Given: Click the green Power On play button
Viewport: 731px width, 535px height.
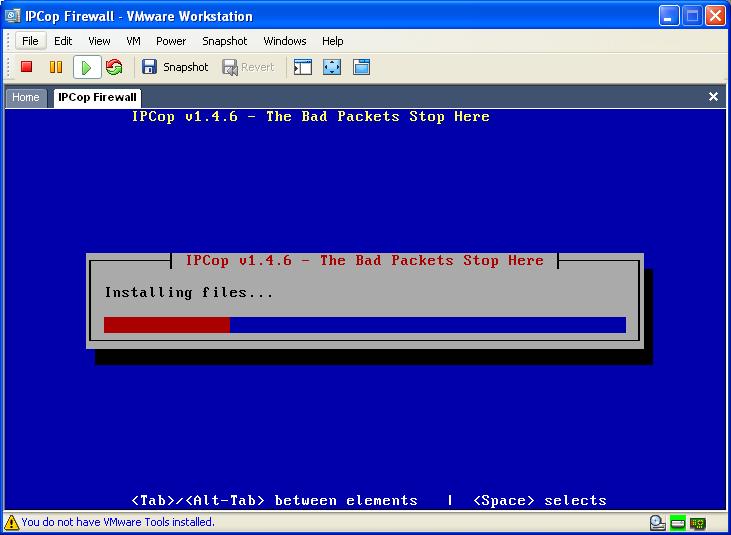Looking at the screenshot, I should pos(86,67).
